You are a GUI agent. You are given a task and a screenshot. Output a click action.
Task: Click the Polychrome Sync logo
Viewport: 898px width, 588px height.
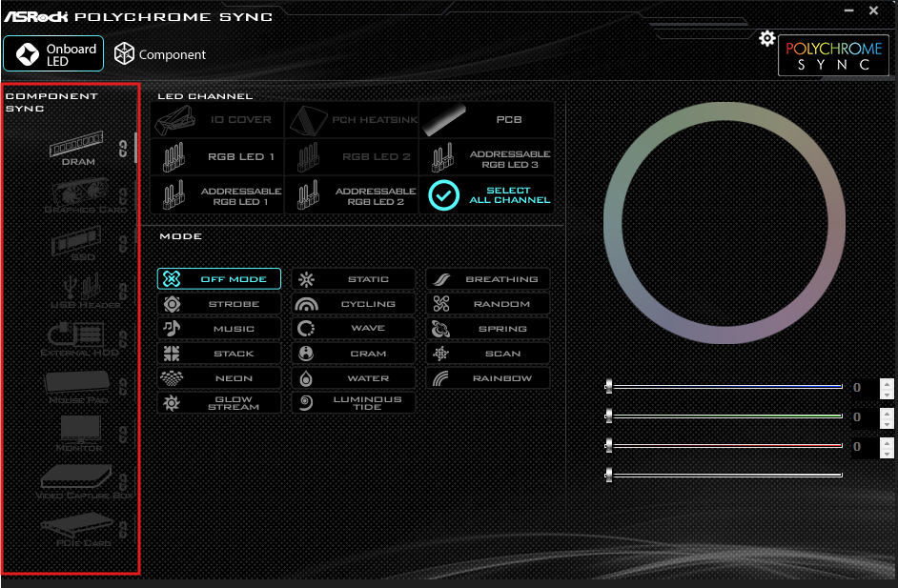pyautogui.click(x=833, y=55)
